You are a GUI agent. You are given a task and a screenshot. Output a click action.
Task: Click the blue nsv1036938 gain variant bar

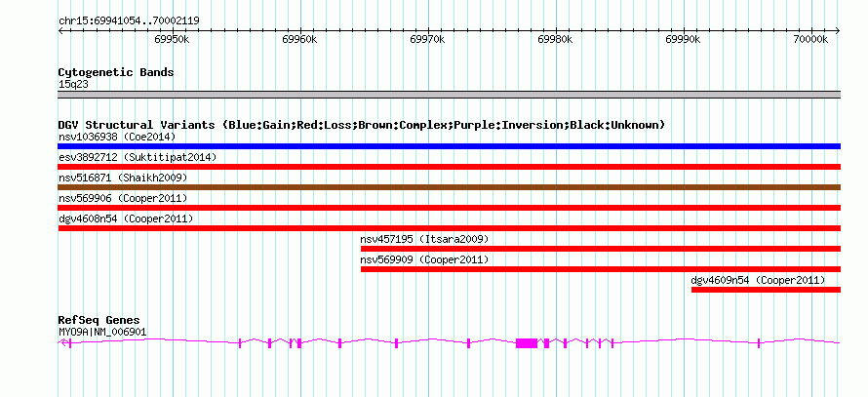(449, 146)
